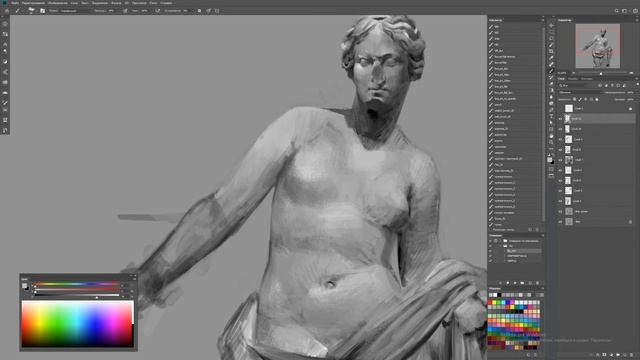Expand first action set folder arrow
Screen dimensions: 640x360
(500, 241)
